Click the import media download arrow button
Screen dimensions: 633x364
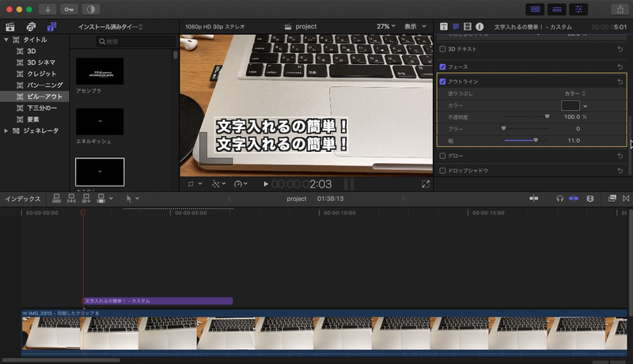(x=47, y=9)
